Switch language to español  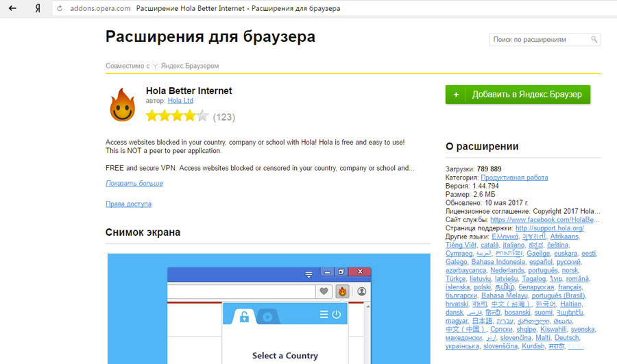click(x=541, y=262)
